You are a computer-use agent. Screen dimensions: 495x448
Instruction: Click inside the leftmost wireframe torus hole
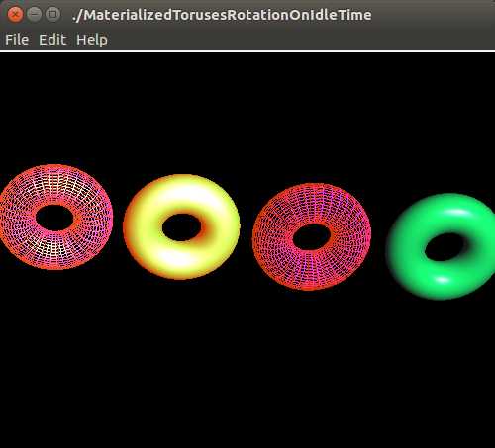tap(54, 218)
